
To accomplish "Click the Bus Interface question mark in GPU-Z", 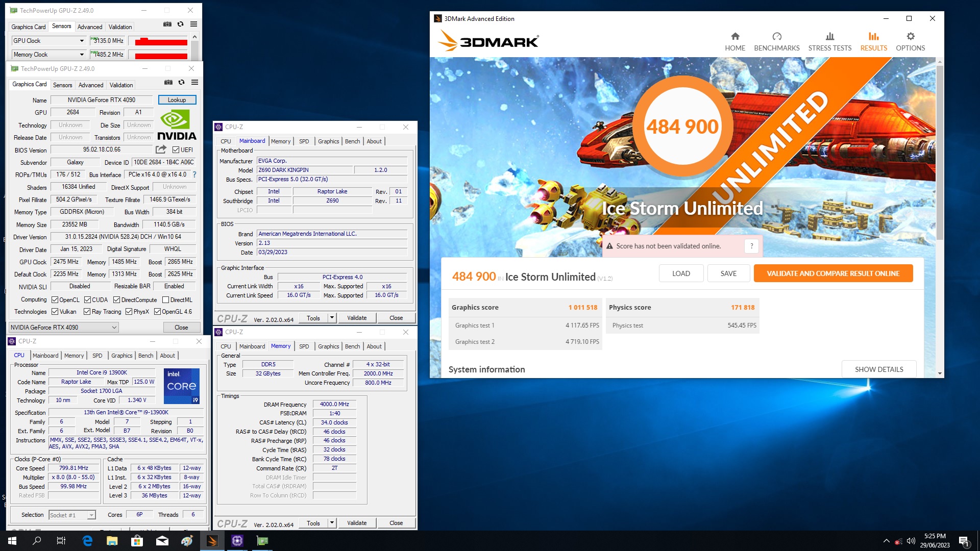I will point(194,174).
